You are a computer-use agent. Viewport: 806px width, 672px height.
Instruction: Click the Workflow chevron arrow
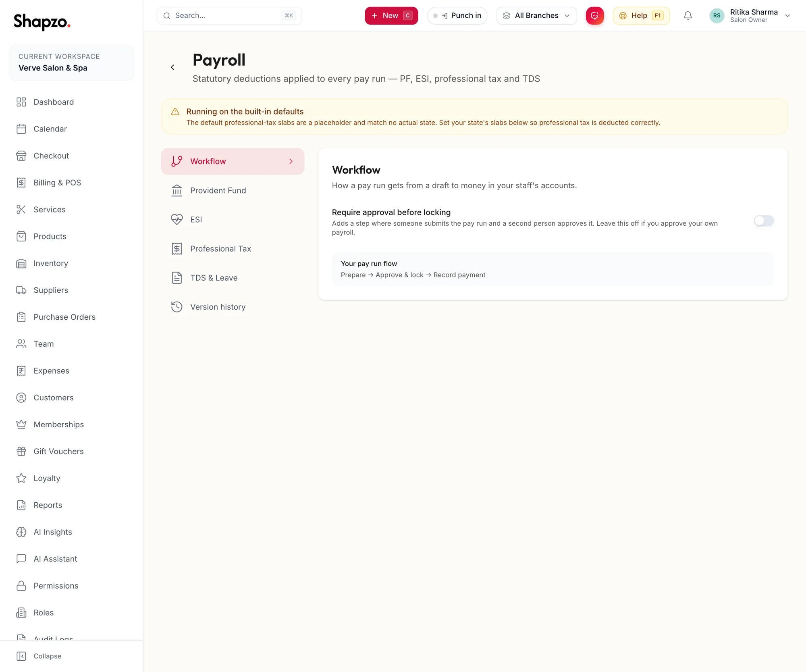(291, 161)
